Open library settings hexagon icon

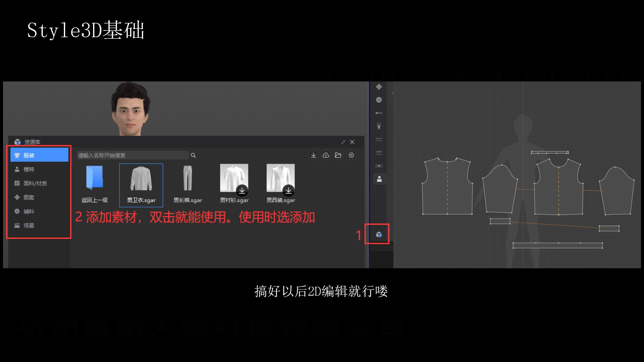351,155
